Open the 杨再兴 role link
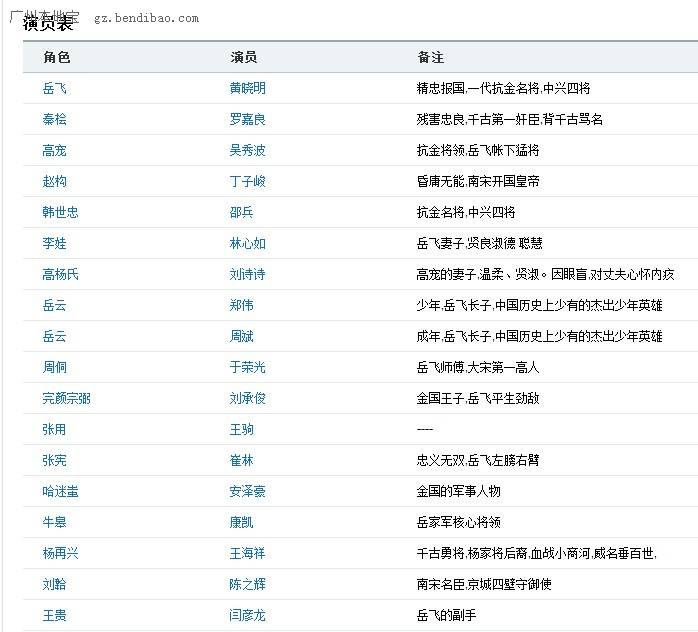The width and height of the screenshot is (698, 632). (61, 553)
